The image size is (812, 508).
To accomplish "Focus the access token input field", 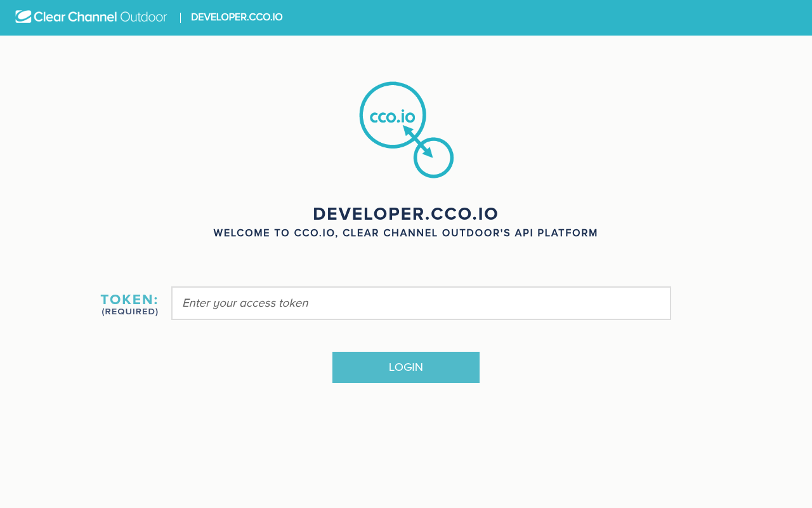I will point(421,303).
